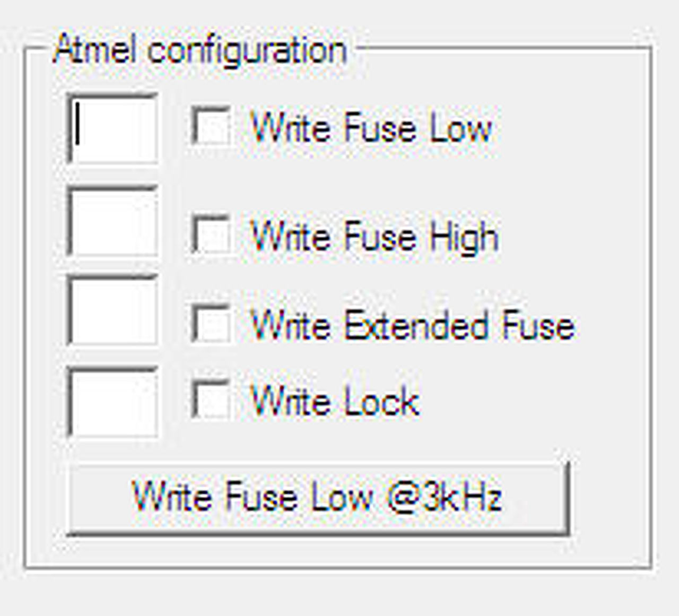Viewport: 679px width, 616px height.
Task: Click the Fuse High value text box
Action: (x=113, y=221)
